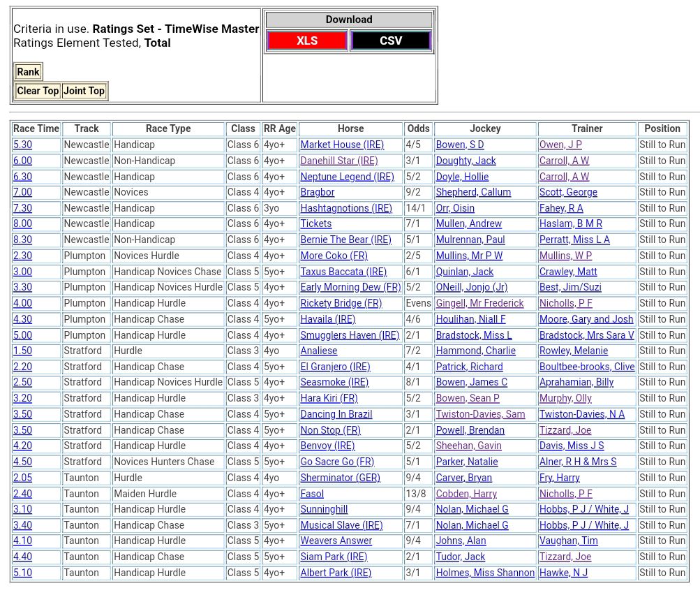Open trainer Vaughan, Tim link
The height and width of the screenshot is (595, 700).
pyautogui.click(x=568, y=541)
